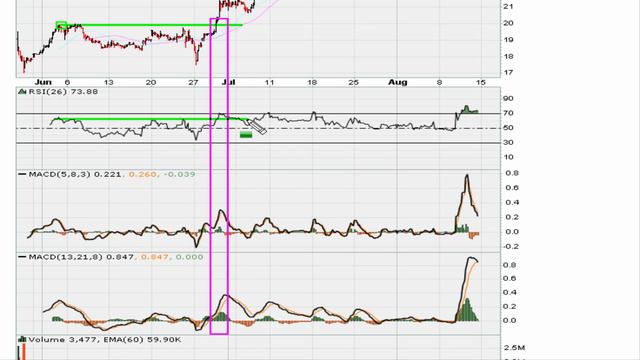The width and height of the screenshot is (640, 360).
Task: Click the Jul month label on date axis
Action: (x=229, y=82)
